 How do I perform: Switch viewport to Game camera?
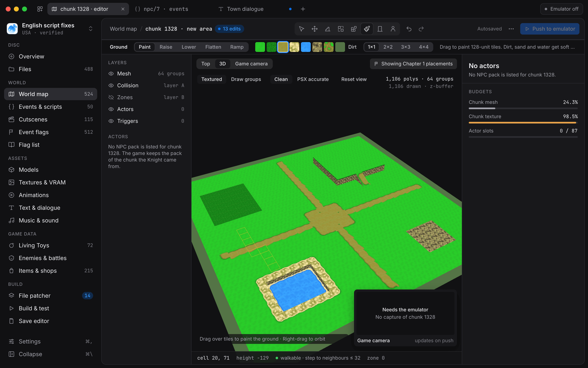251,64
